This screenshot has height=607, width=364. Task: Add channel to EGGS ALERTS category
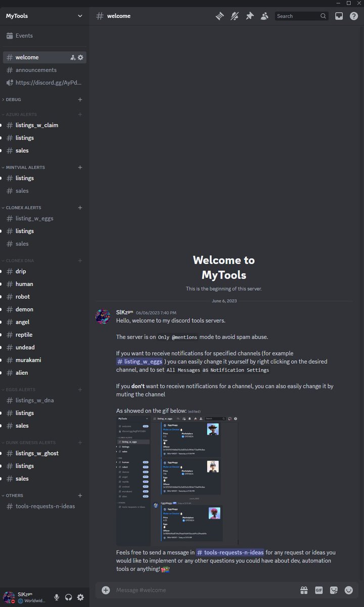[80, 389]
